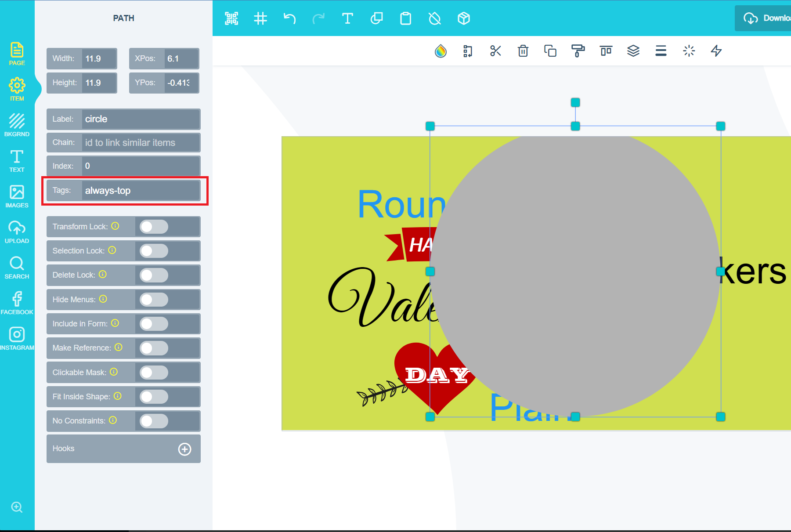This screenshot has width=791, height=532.
Task: Click the sparkle effects icon
Action: point(689,51)
